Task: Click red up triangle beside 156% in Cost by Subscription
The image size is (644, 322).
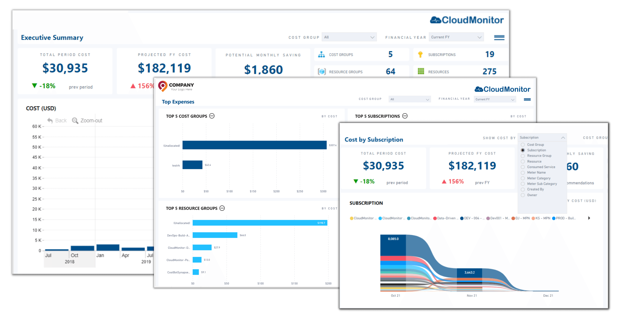Action: [444, 181]
